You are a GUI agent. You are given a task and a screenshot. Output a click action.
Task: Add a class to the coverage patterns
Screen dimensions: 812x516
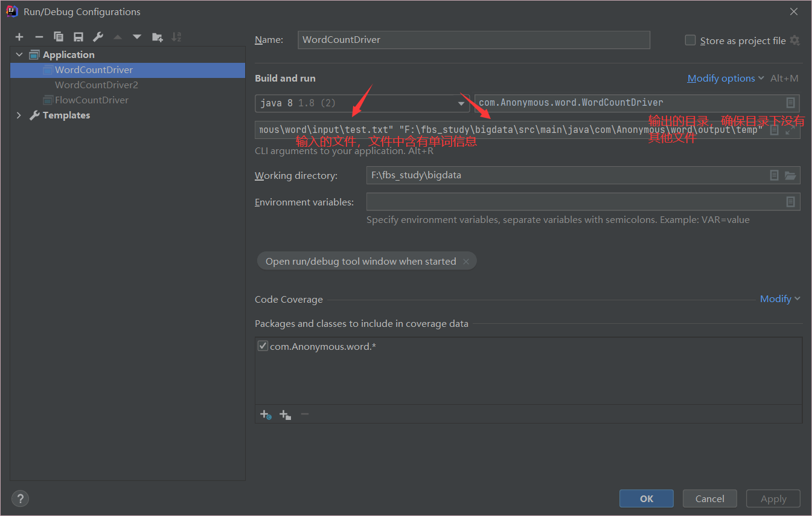(266, 414)
